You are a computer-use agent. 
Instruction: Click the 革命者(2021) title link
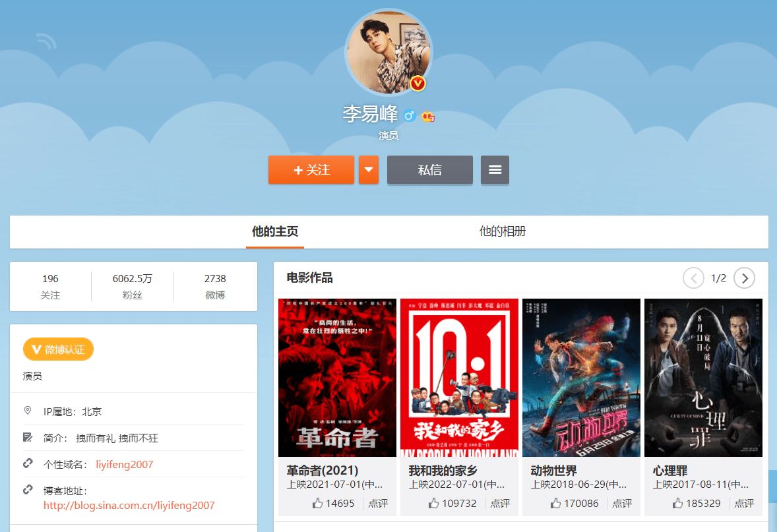(x=322, y=470)
